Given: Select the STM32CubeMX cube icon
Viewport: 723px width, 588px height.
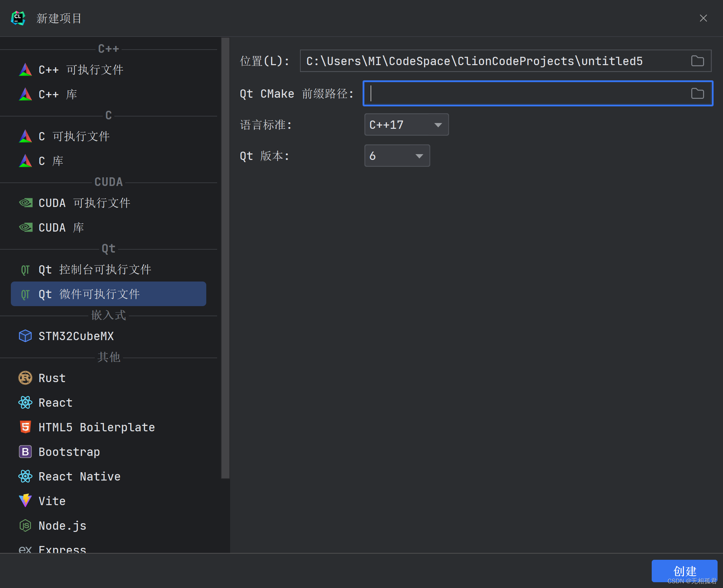Looking at the screenshot, I should tap(25, 336).
